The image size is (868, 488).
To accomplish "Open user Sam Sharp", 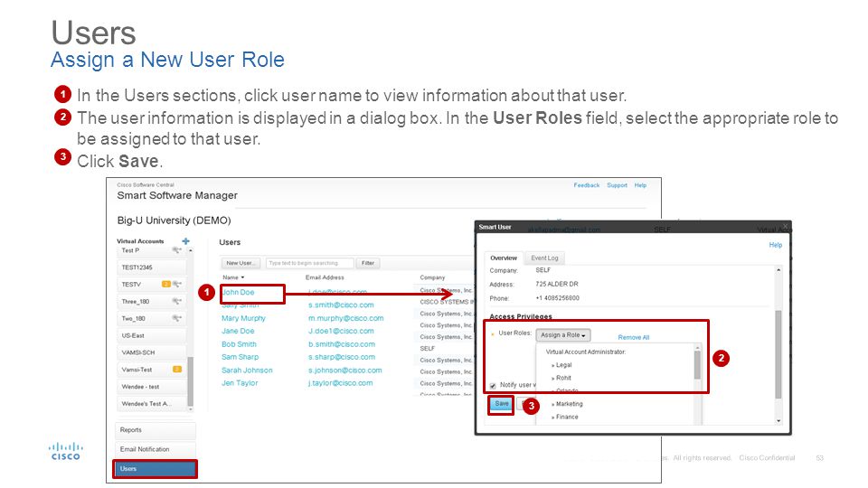I will coord(241,358).
